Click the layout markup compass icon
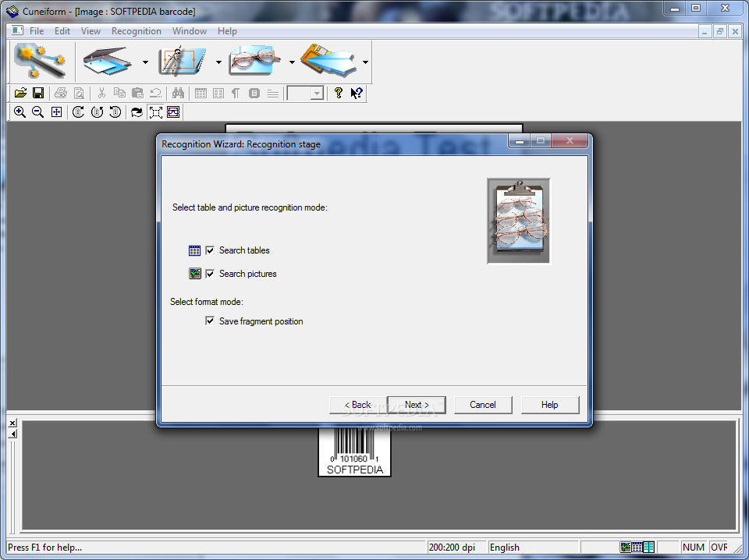This screenshot has height=560, width=749. pos(182,61)
